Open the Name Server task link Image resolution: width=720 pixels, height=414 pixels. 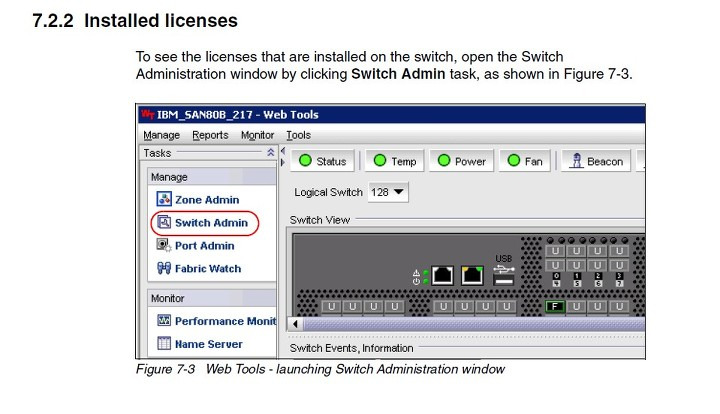tap(209, 344)
